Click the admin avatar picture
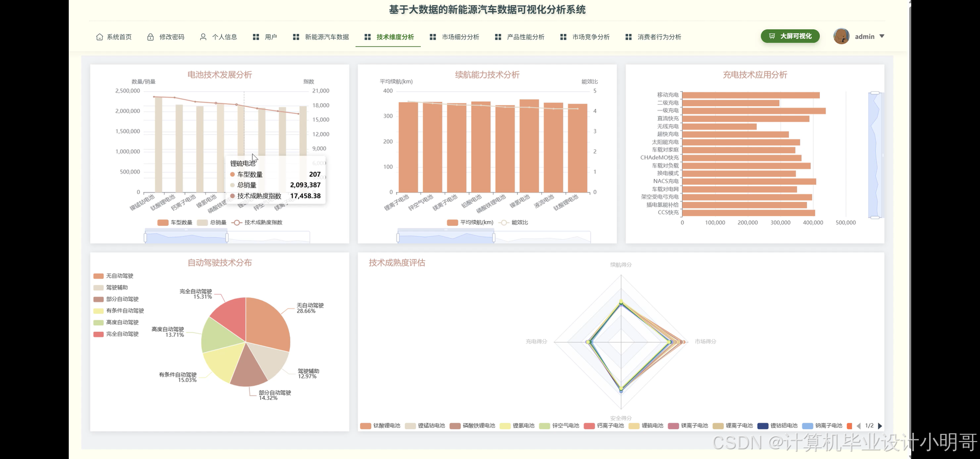This screenshot has width=980, height=459. point(841,36)
